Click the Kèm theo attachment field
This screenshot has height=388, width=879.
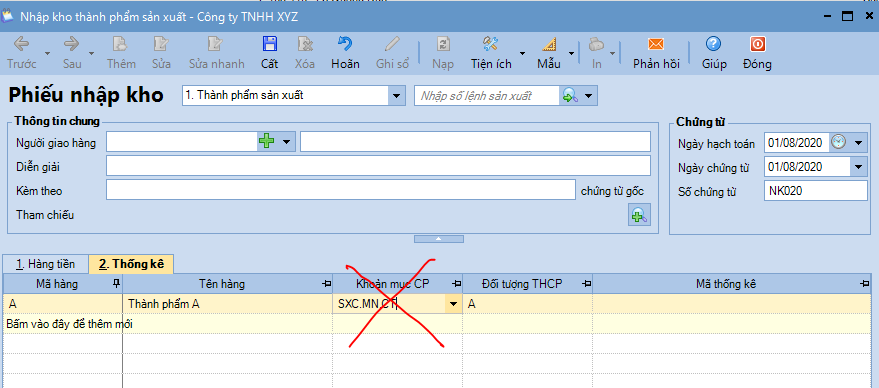pos(341,190)
